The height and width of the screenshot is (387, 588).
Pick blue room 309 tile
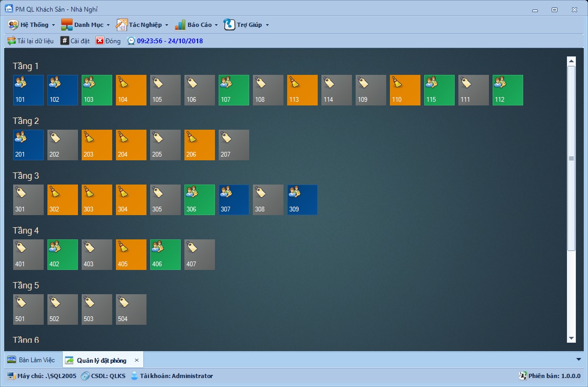click(302, 200)
